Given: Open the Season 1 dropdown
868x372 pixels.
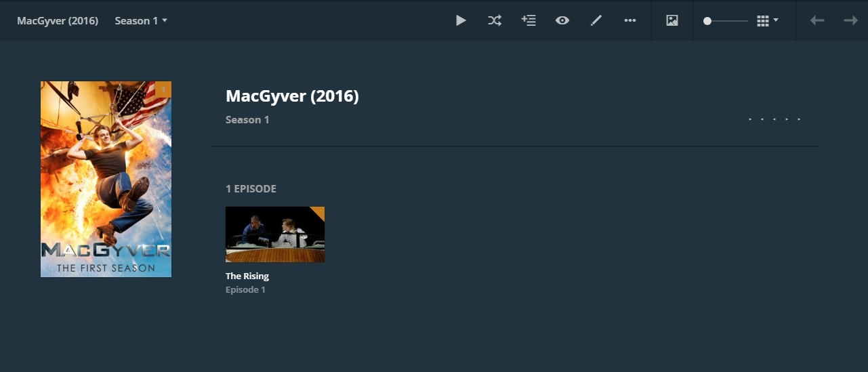Looking at the screenshot, I should 141,20.
